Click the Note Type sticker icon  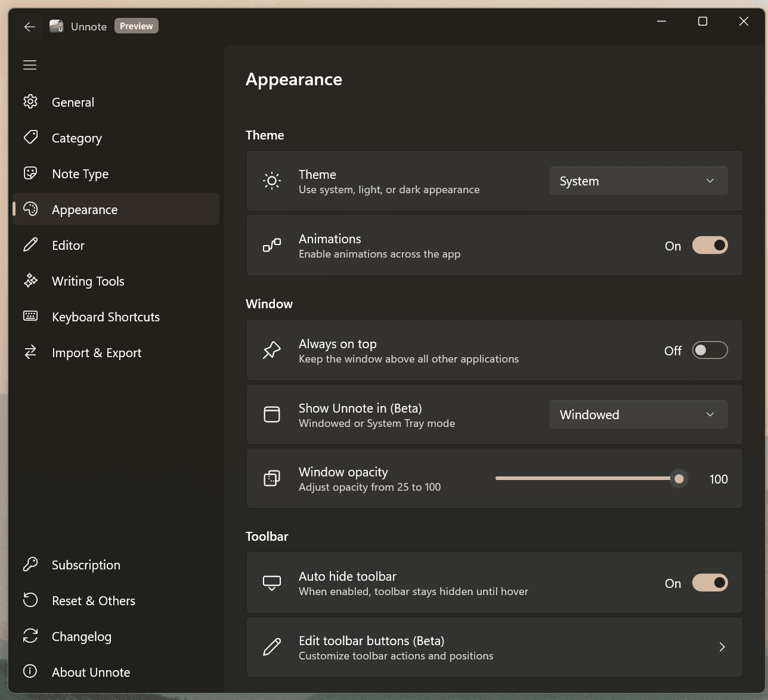(x=30, y=174)
